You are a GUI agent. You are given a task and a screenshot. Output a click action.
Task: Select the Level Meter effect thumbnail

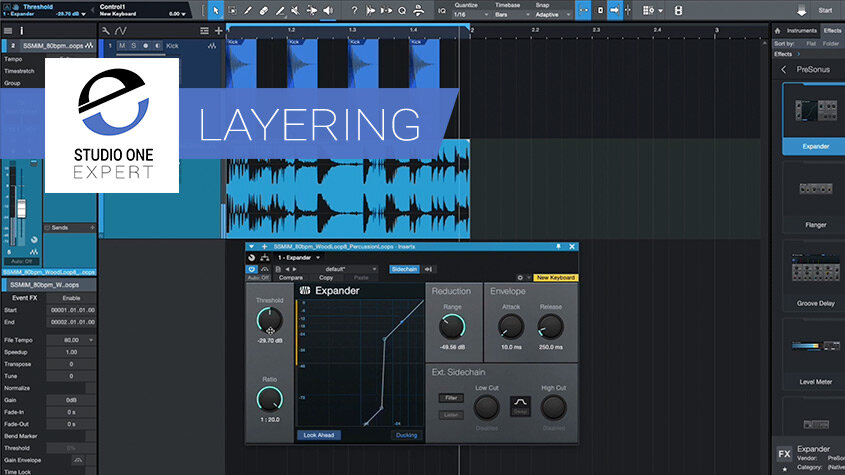pos(815,346)
